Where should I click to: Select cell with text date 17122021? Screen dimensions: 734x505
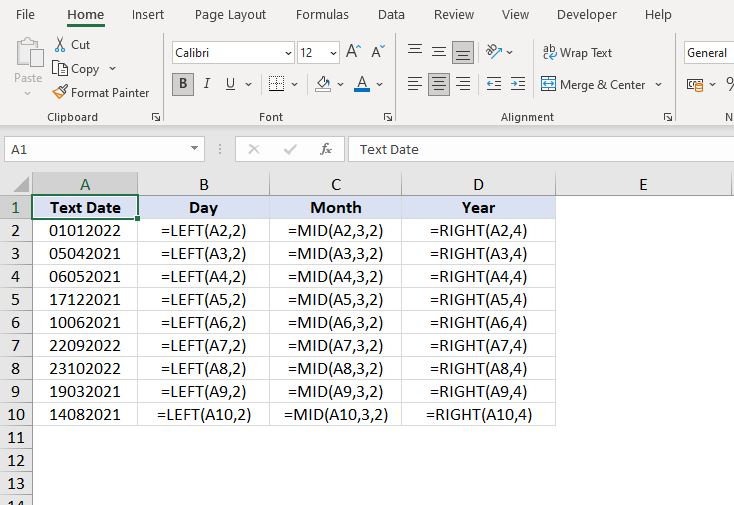(x=85, y=300)
